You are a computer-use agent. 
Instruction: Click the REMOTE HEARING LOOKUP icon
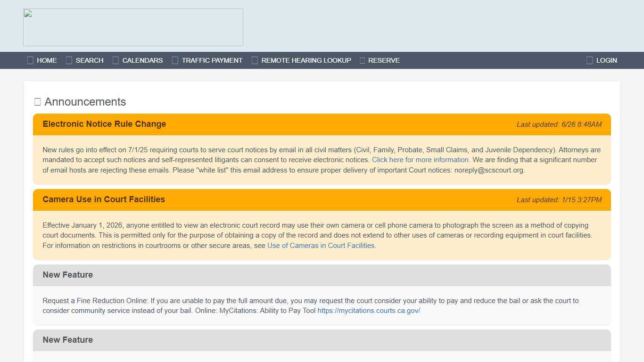(255, 60)
